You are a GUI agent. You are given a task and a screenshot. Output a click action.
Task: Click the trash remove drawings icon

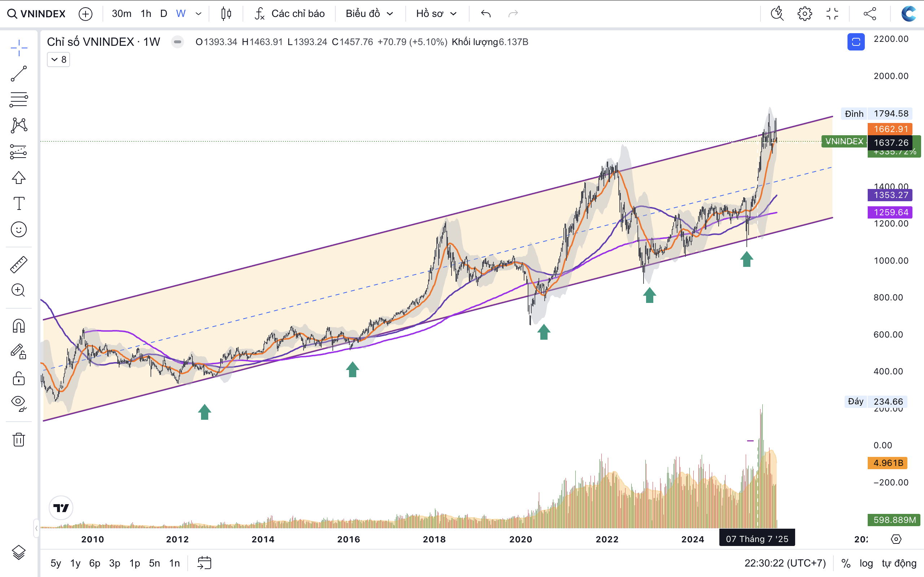[x=18, y=439]
